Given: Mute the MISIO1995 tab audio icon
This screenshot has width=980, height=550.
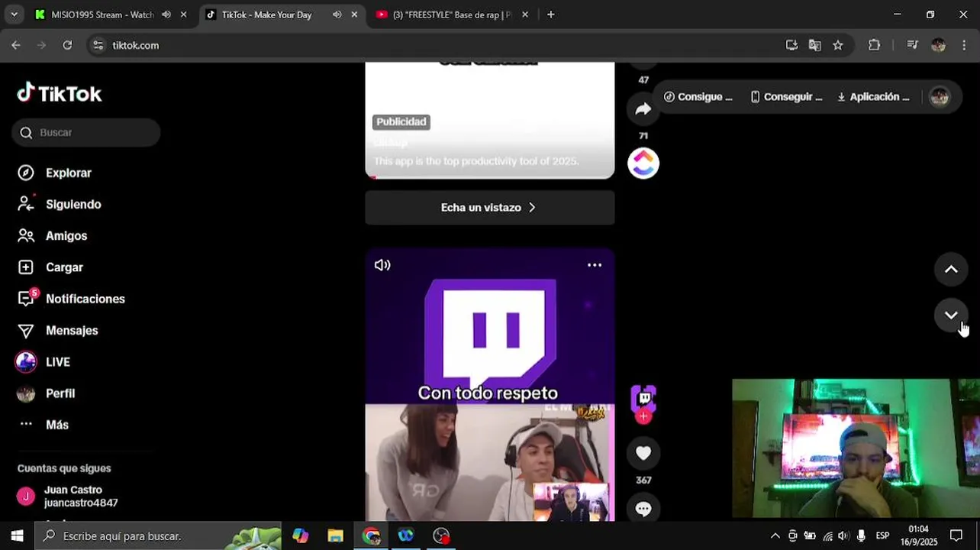Looking at the screenshot, I should [x=166, y=15].
